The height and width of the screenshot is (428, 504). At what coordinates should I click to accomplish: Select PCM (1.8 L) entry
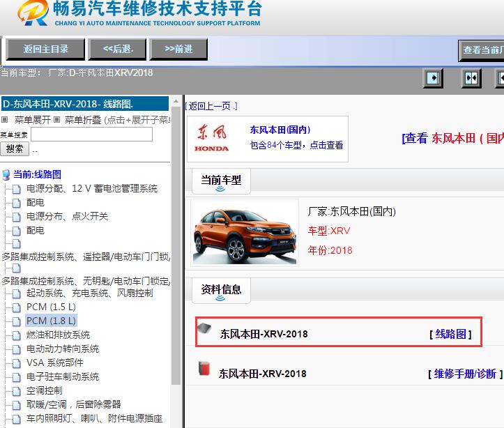pos(51,321)
